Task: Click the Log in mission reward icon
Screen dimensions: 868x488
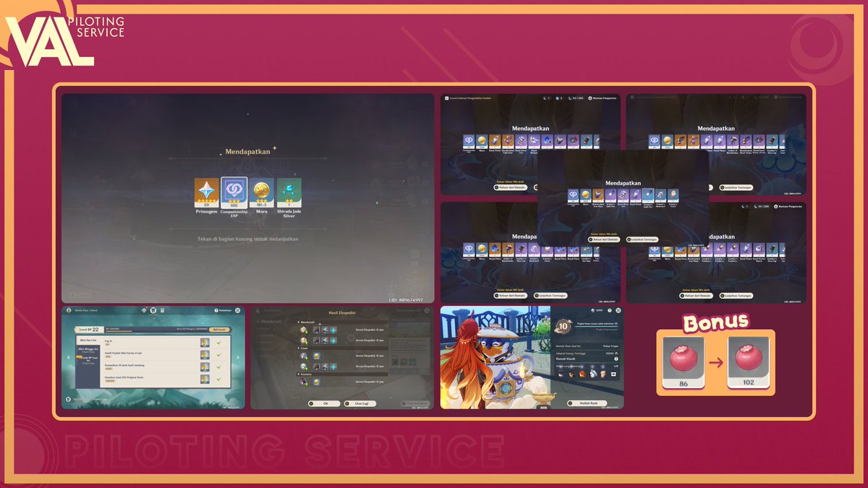Action: pos(205,343)
